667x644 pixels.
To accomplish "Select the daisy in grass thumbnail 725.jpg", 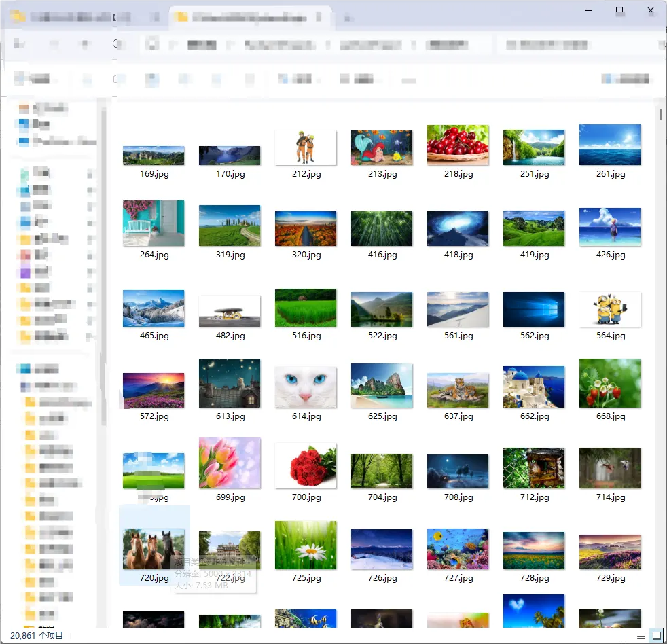I will click(306, 545).
